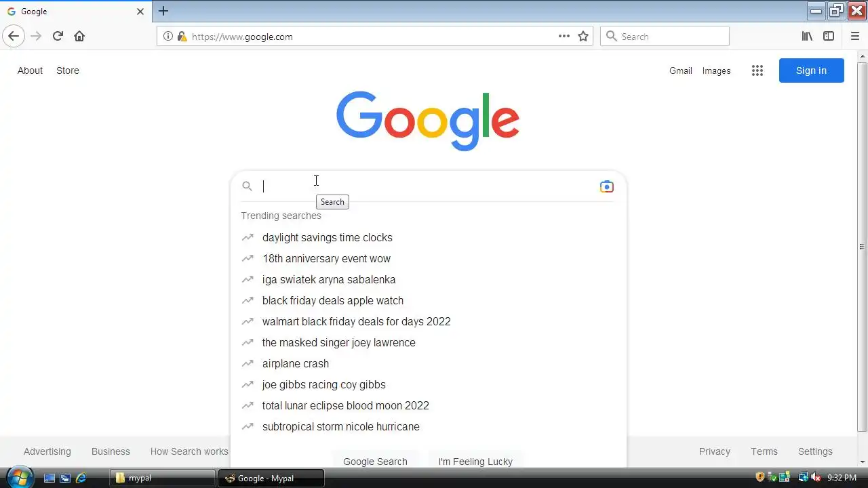
Task: Select the Google browser tab
Action: 75,12
